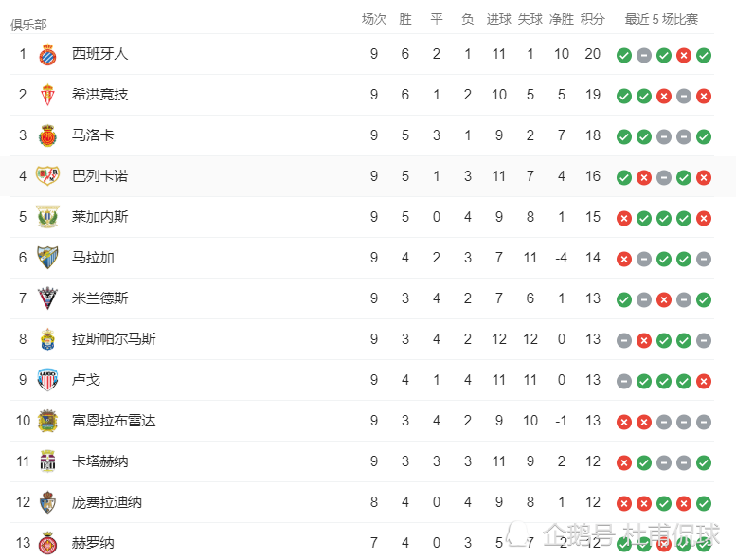
Task: Click the 米兰德斯 club crest icon
Action: point(47,298)
